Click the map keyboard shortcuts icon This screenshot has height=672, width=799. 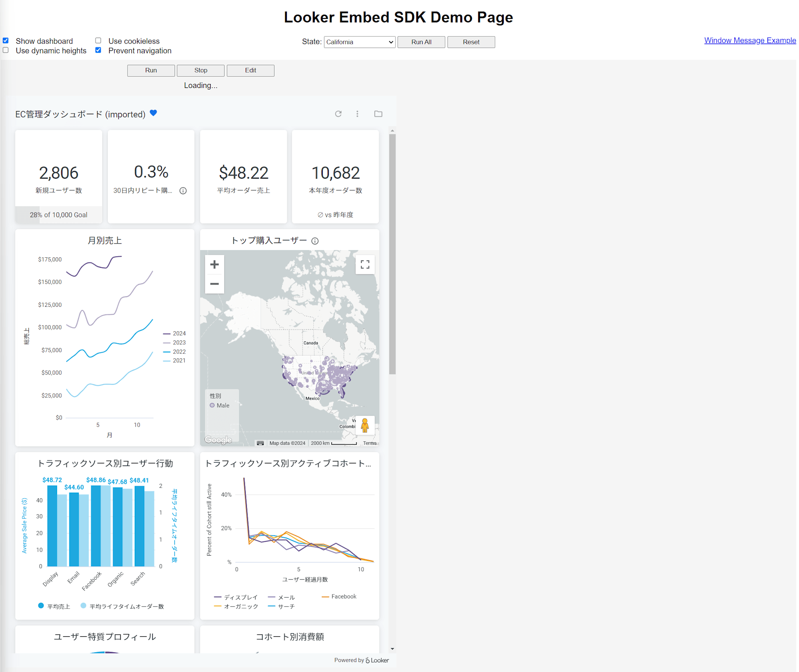coord(261,444)
